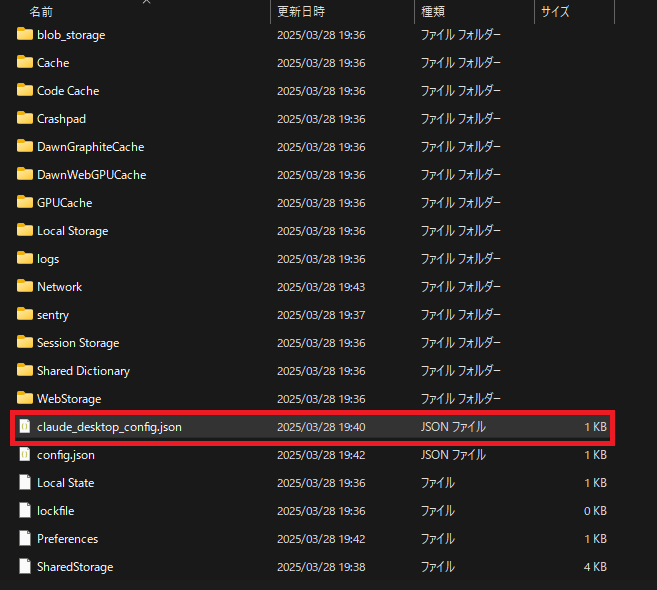
Task: Click the Local Storage folder icon
Action: pos(25,230)
